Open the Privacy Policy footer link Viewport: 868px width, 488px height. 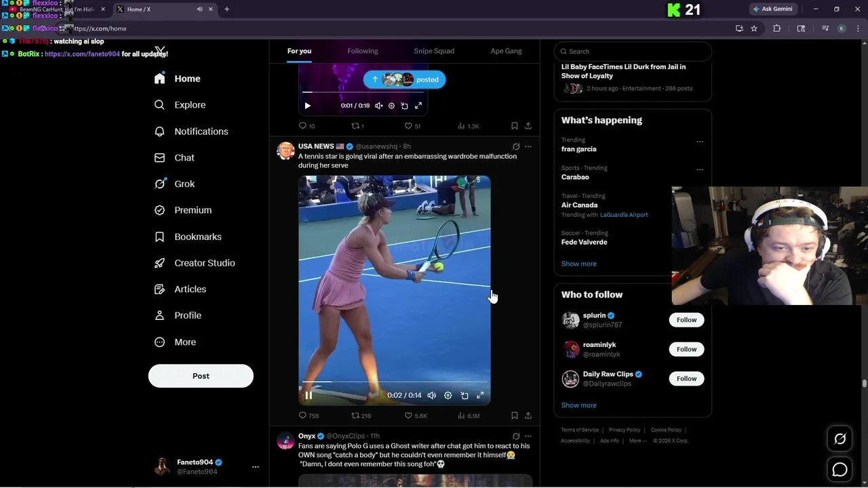[x=625, y=430]
